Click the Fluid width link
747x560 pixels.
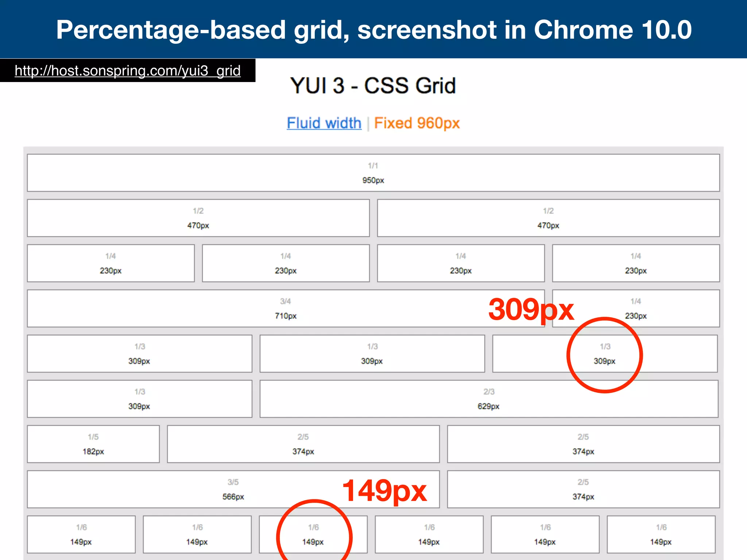[324, 123]
